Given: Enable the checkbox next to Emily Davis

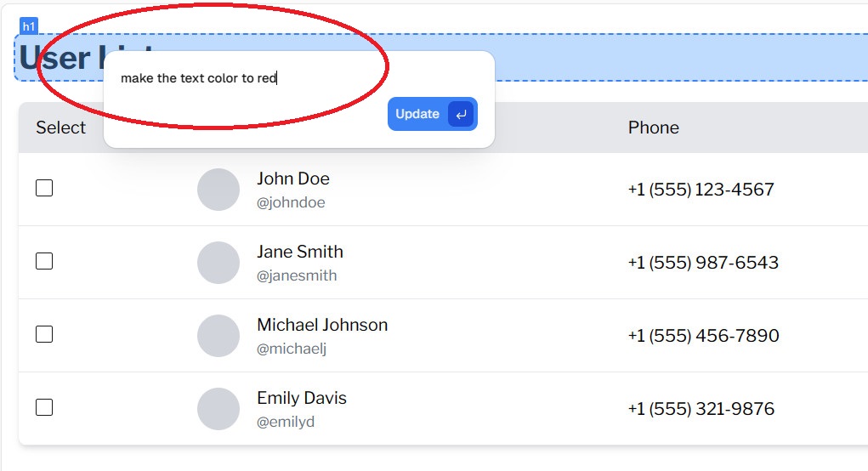Looking at the screenshot, I should click(44, 407).
